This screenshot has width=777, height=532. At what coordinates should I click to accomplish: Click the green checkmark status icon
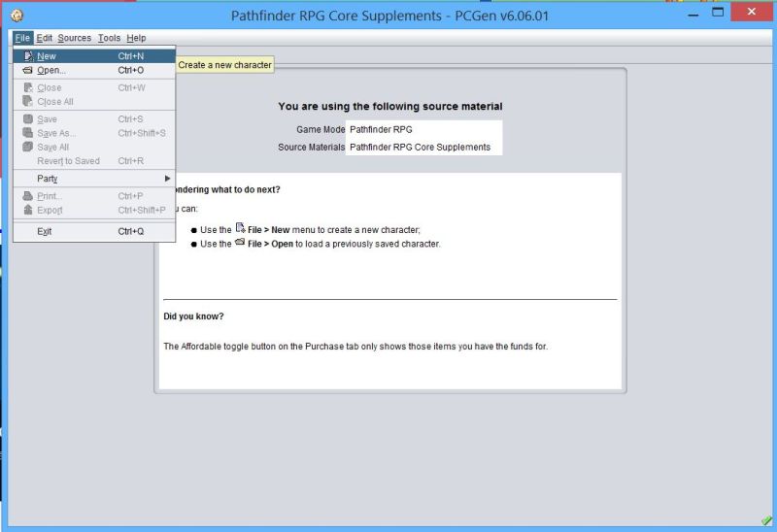(766, 520)
